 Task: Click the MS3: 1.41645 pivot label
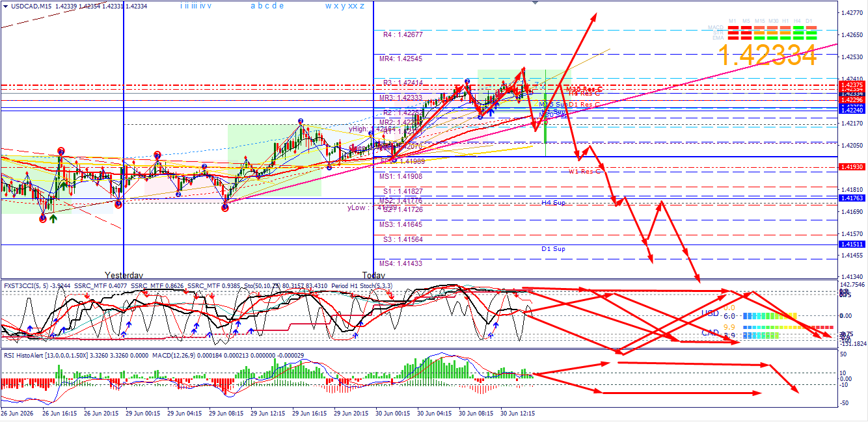(401, 224)
